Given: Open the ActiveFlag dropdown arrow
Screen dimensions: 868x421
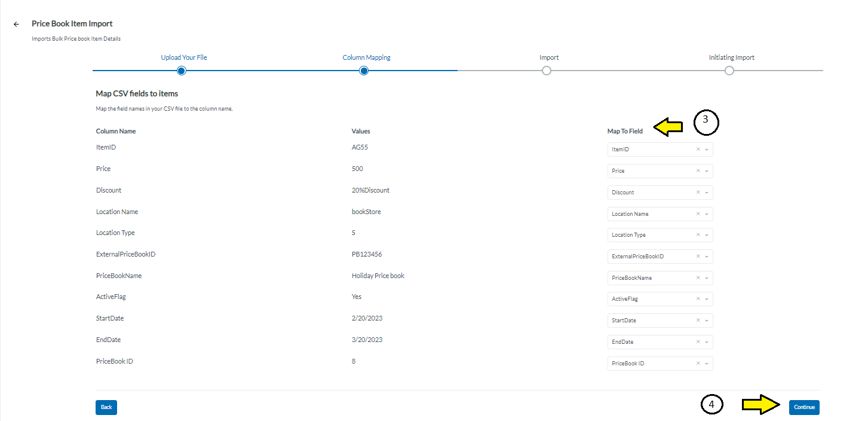Looking at the screenshot, I should point(707,299).
